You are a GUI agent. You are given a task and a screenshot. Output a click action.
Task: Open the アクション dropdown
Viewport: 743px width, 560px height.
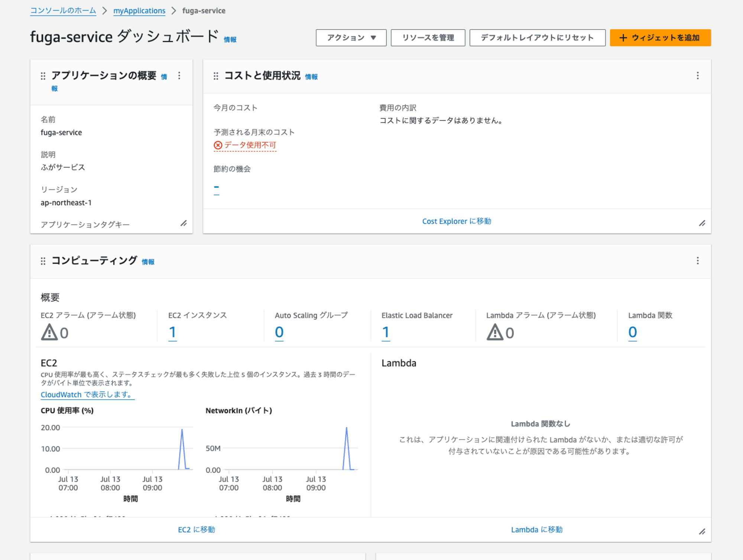click(x=351, y=38)
